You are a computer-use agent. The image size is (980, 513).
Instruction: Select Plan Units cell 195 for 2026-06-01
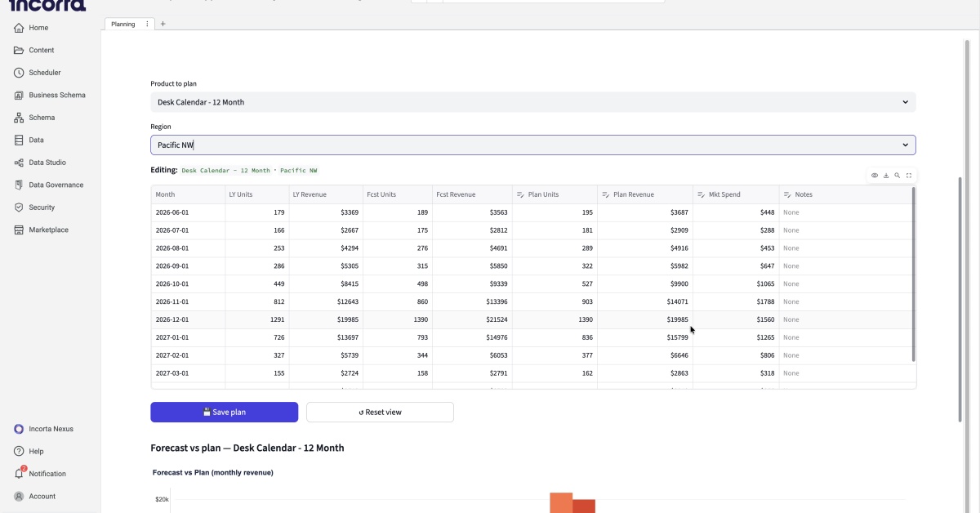(555, 212)
